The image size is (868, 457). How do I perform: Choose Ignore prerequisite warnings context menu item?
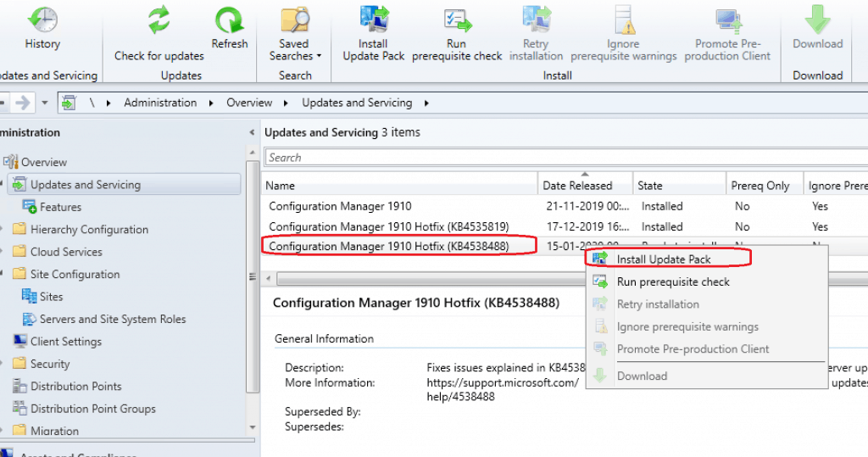707,326
